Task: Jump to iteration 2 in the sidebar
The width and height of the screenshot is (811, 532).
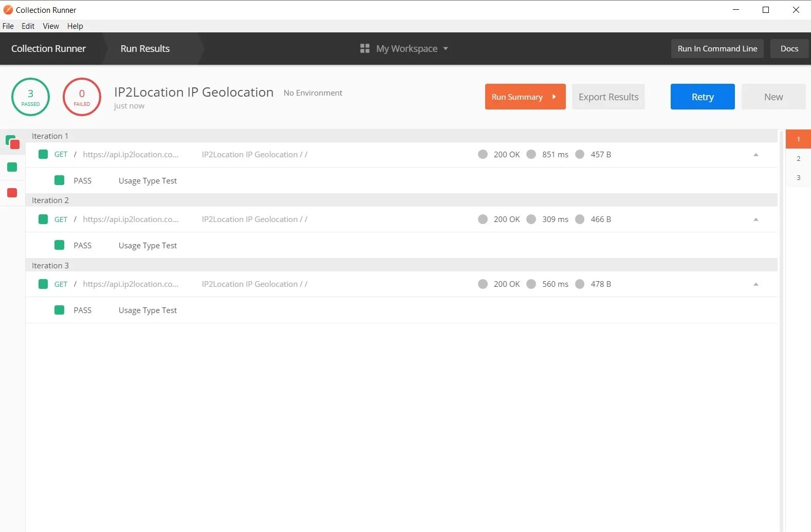Action: coord(798,158)
